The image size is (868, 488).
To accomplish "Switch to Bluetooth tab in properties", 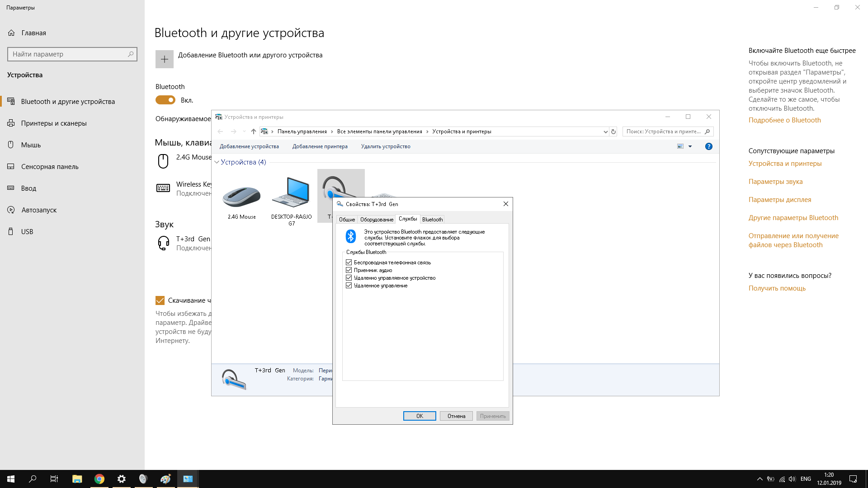I will point(432,219).
